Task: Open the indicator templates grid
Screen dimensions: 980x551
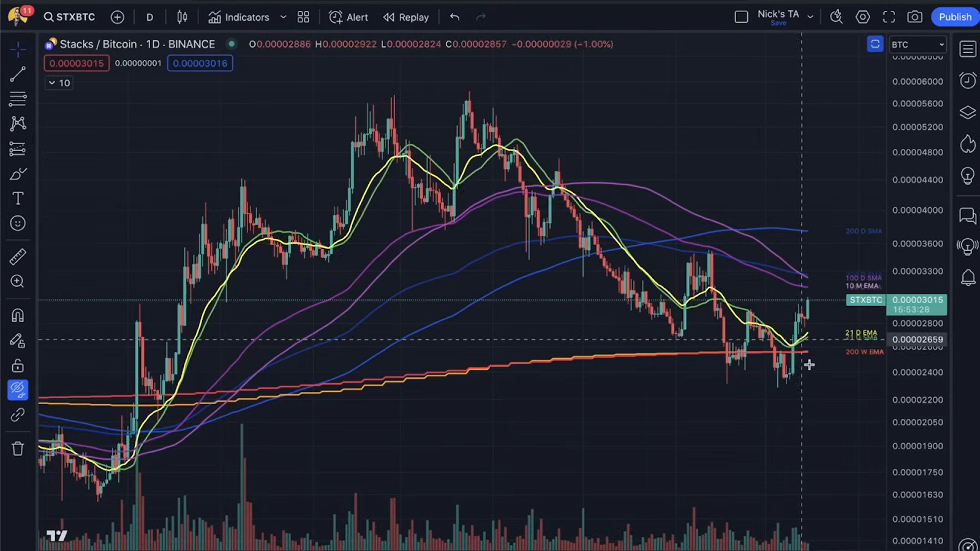Action: click(303, 17)
